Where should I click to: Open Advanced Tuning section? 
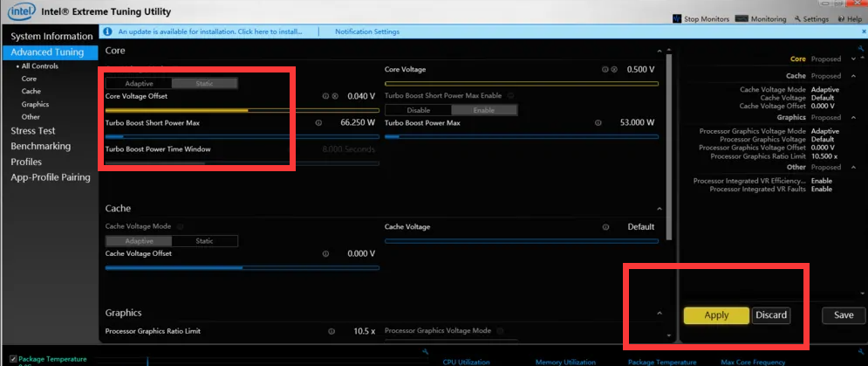[51, 52]
